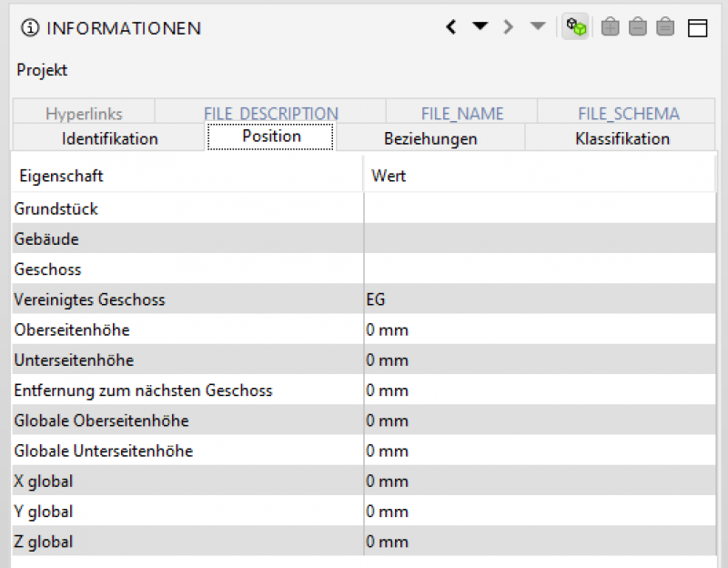Switch to the Identifikation tab
This screenshot has width=728, height=568.
(x=109, y=138)
